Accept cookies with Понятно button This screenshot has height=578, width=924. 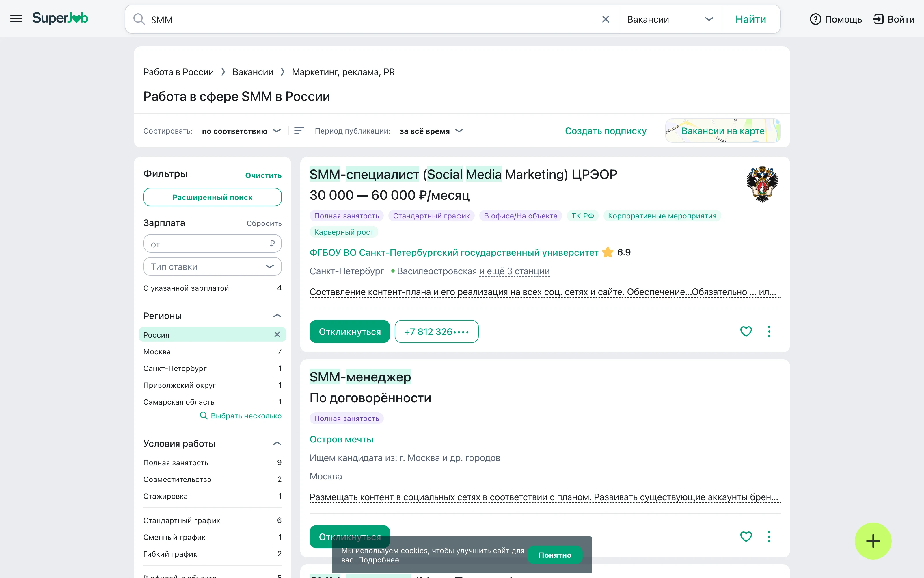555,555
